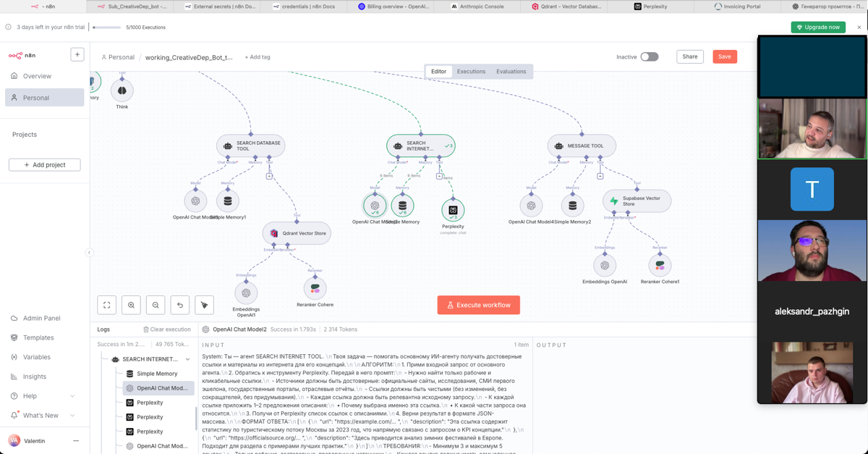The image size is (868, 454).
Task: Edit the workflow name field
Action: (x=189, y=57)
